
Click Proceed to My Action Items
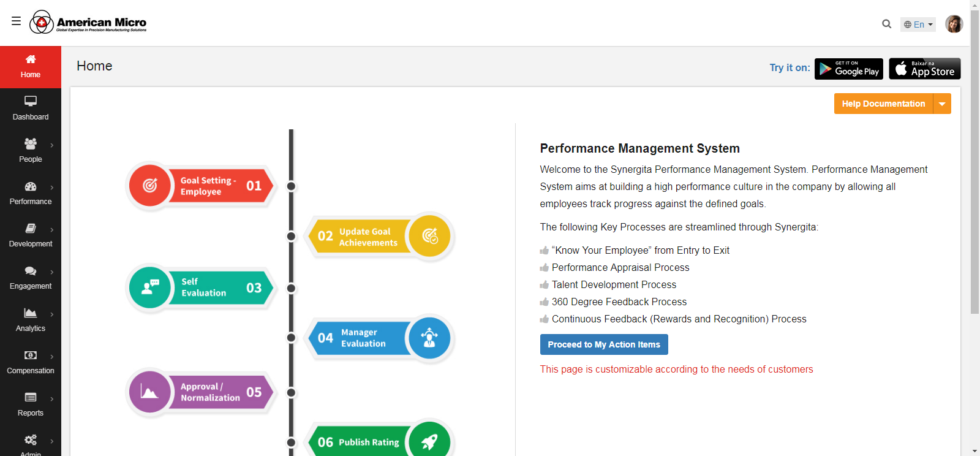pos(603,344)
